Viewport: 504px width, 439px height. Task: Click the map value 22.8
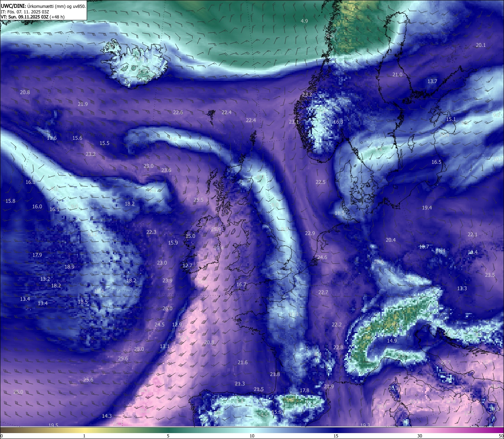338,348
